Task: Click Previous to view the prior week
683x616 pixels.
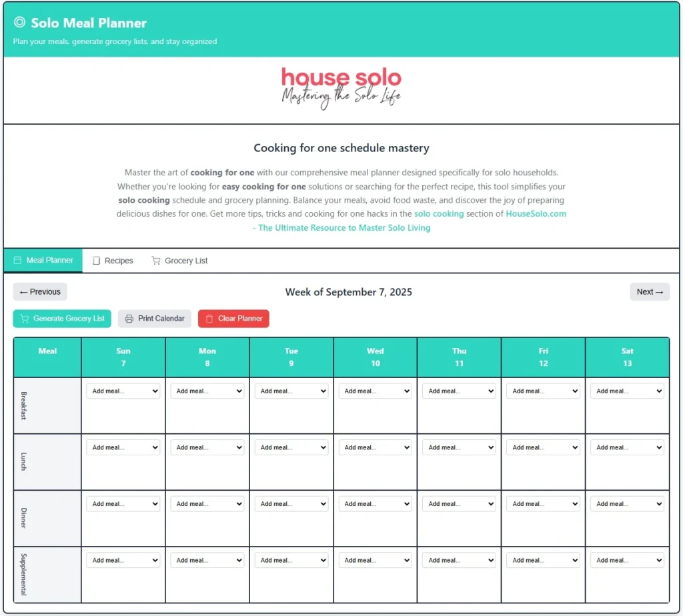Action: pyautogui.click(x=40, y=291)
